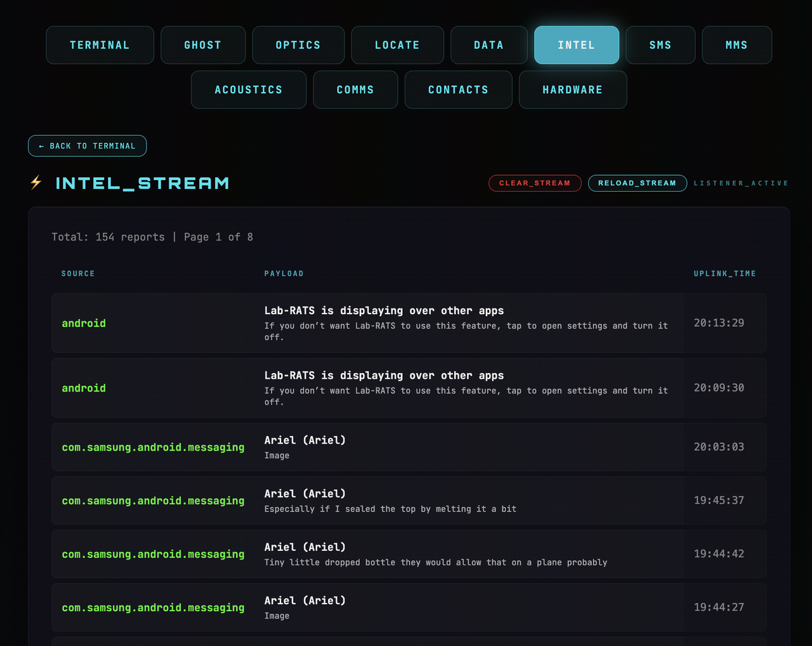
Task: Click the 20:03:03 uplink time
Action: [719, 447]
